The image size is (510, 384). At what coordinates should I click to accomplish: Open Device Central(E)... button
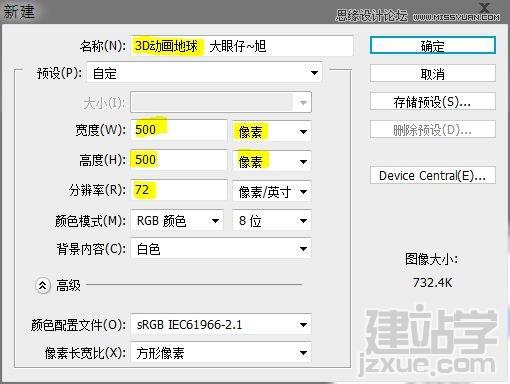click(x=433, y=175)
